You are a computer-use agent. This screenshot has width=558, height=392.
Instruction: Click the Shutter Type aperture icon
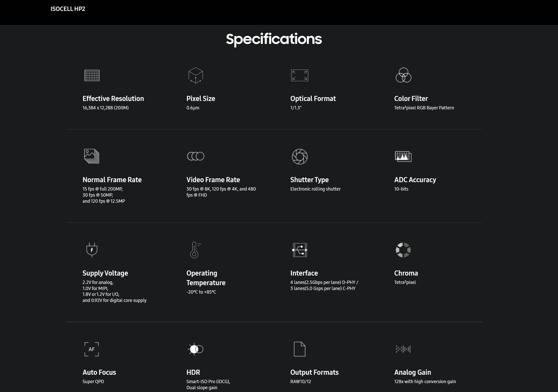pos(300,157)
